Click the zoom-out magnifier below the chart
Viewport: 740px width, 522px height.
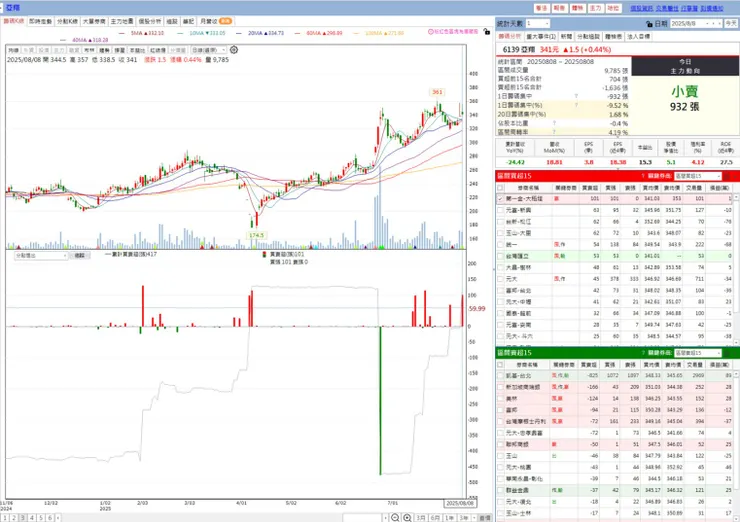click(395, 518)
